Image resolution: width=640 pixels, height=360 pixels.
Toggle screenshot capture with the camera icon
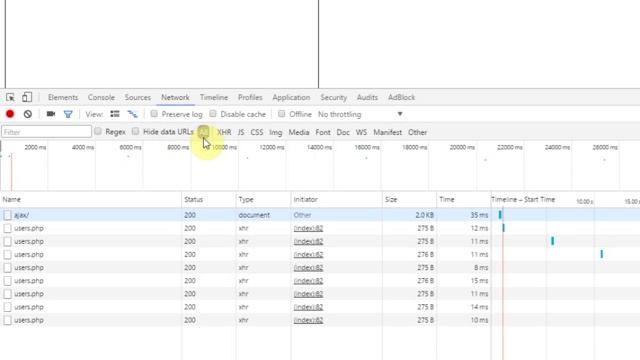51,114
